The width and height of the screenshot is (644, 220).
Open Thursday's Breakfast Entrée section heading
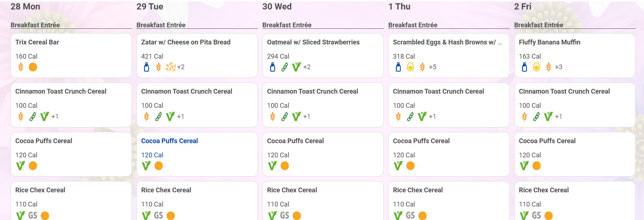413,25
